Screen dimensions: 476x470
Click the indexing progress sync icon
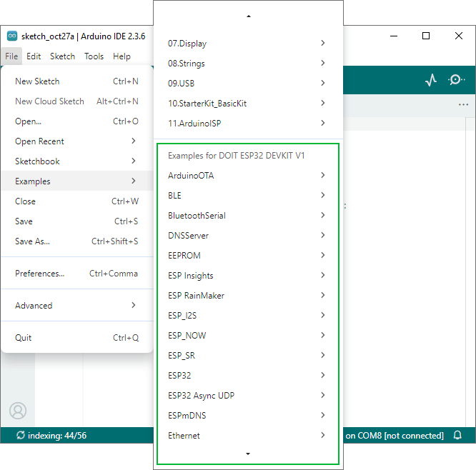(20, 435)
